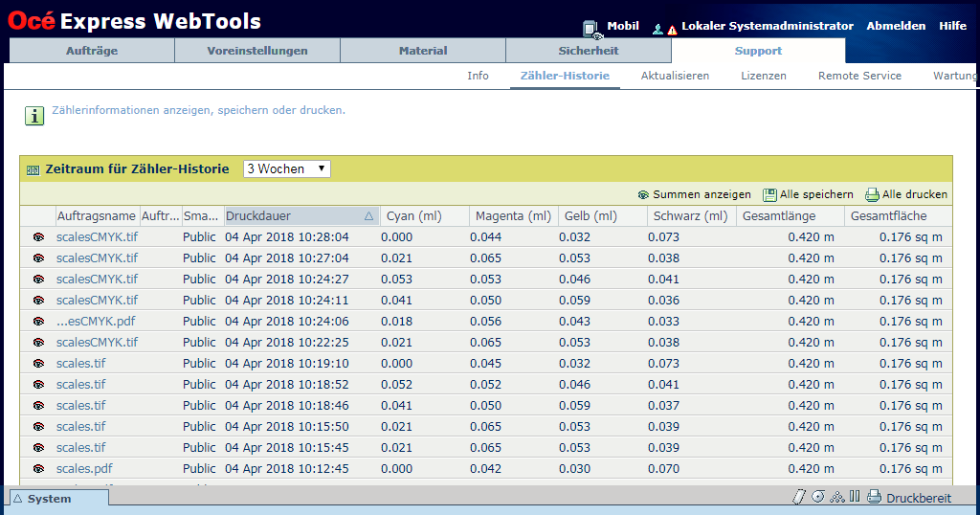Image resolution: width=980 pixels, height=515 pixels.
Task: Click the eye icon of the 10:24:27 job
Action: pyautogui.click(x=38, y=280)
